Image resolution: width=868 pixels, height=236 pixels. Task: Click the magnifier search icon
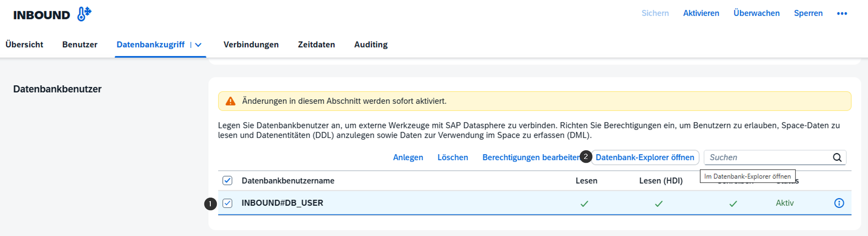pos(837,158)
